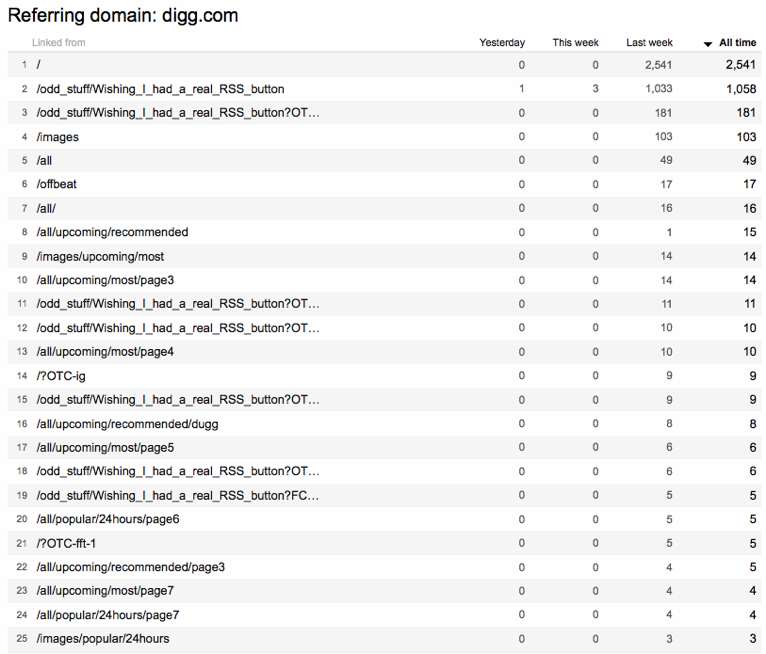Open the root '/' link in row 1

click(39, 64)
